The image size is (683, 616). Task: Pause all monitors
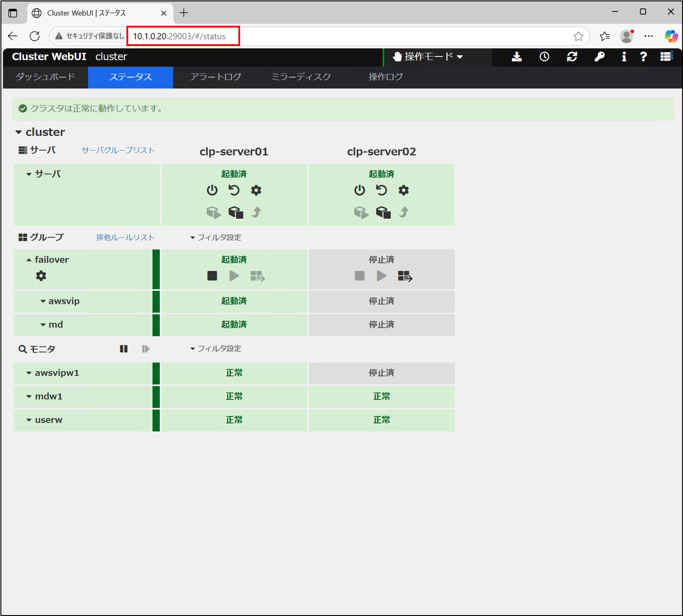pyautogui.click(x=124, y=349)
